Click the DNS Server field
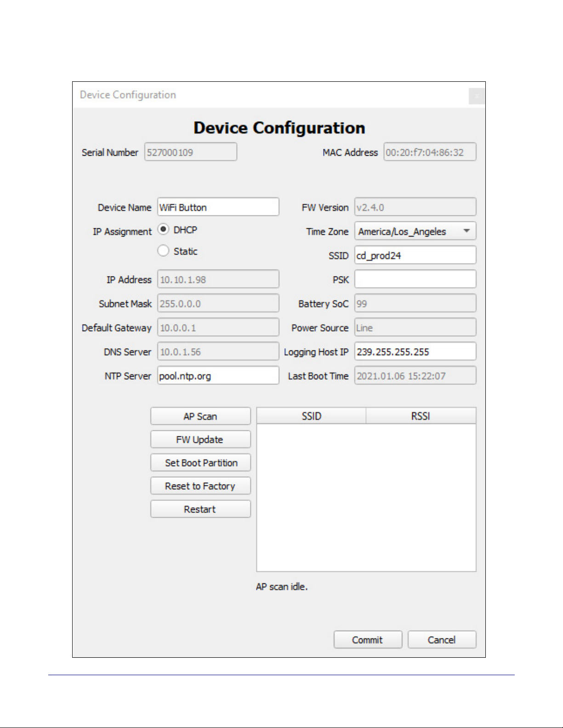The image size is (563, 728). (218, 352)
